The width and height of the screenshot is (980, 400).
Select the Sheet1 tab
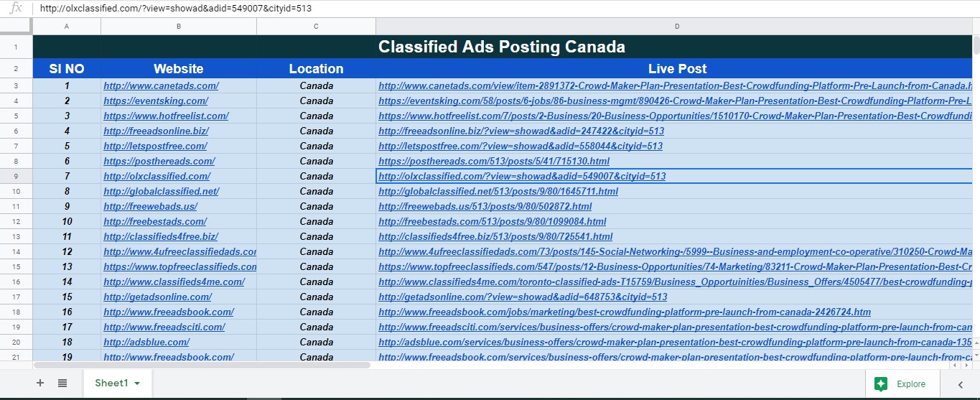coord(111,383)
